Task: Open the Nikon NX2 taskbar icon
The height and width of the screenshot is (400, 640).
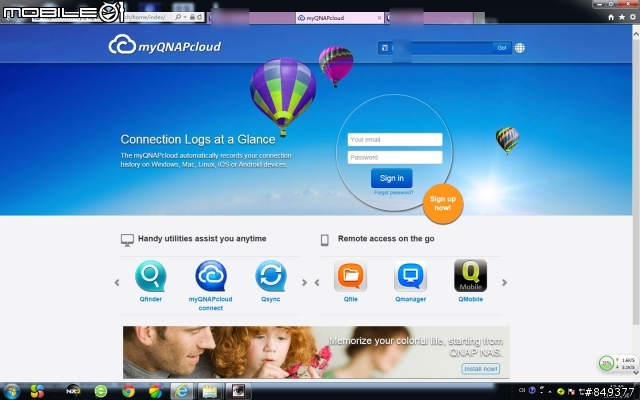Action: pos(73,391)
